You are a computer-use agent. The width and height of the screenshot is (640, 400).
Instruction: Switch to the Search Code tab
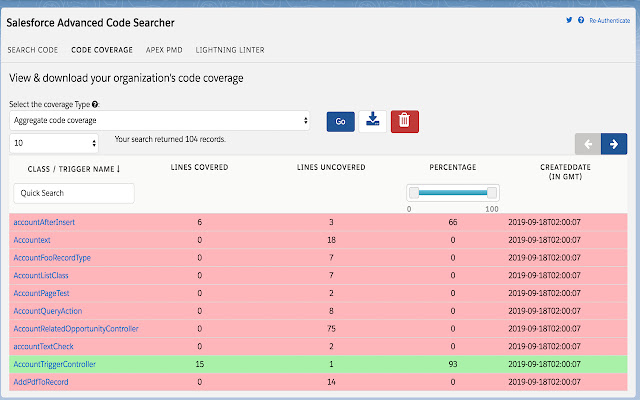pos(32,49)
